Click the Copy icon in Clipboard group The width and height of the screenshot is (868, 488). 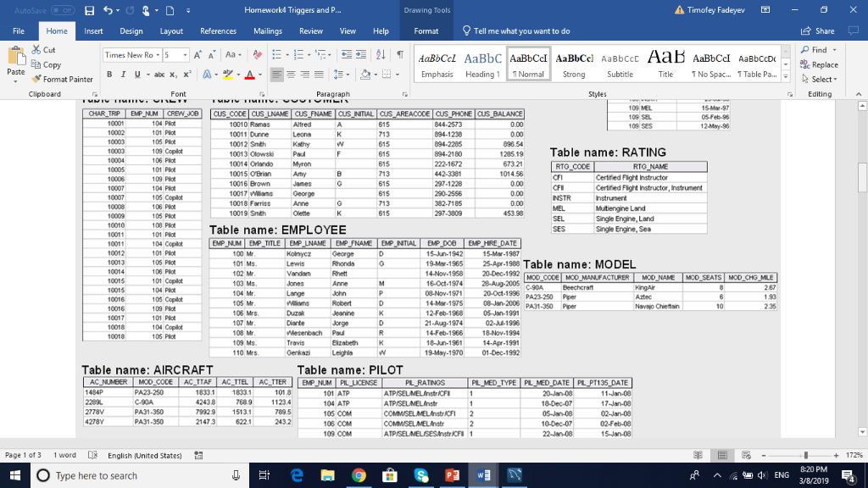[x=34, y=64]
